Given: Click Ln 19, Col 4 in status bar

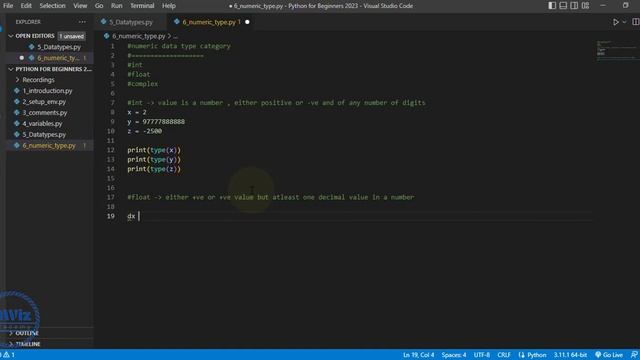Looking at the screenshot, I should [418, 355].
